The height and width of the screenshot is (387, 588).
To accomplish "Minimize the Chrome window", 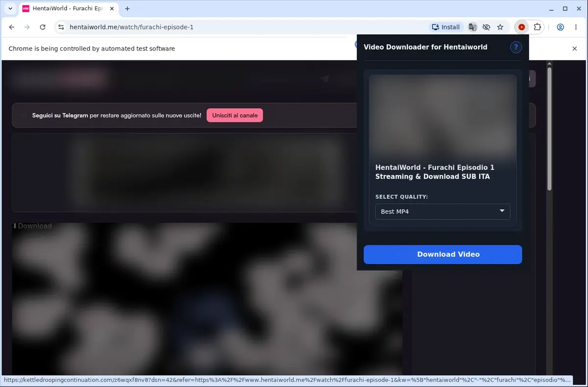I will click(551, 8).
